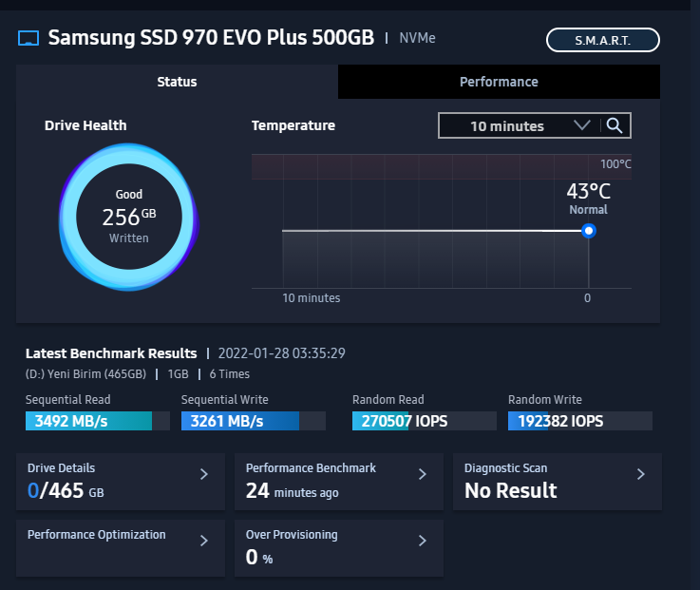Click the Sequential Read 3492 MB/s bar
700x590 pixels.
coord(97,421)
